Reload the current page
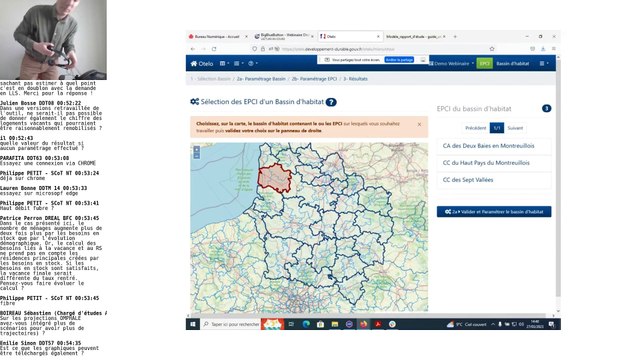 [214, 49]
